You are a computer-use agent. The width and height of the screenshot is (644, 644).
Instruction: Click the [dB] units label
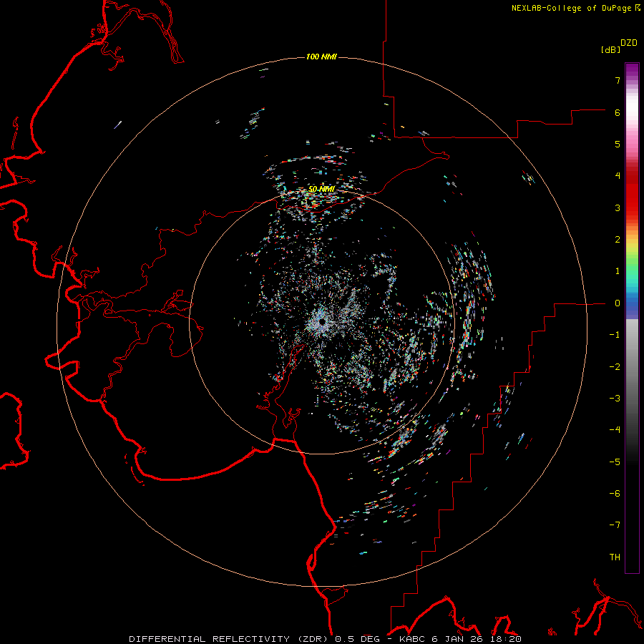pos(611,49)
